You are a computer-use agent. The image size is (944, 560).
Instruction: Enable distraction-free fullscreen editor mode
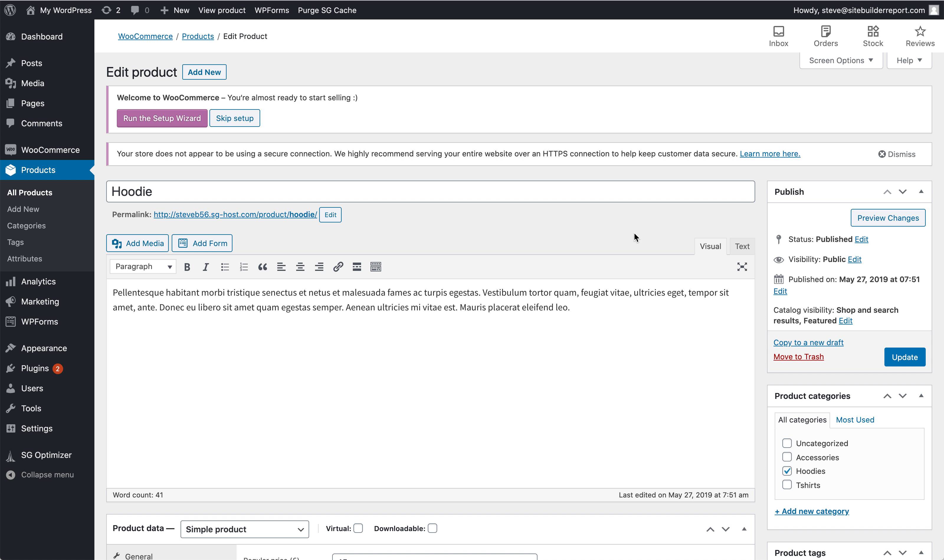coord(742,267)
